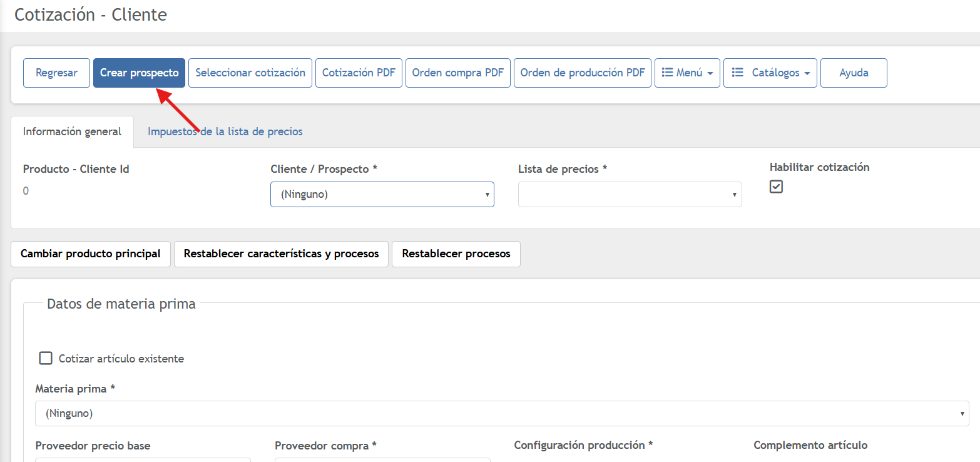The image size is (980, 462).
Task: Click the Datos de materia prima heading
Action: tap(121, 304)
